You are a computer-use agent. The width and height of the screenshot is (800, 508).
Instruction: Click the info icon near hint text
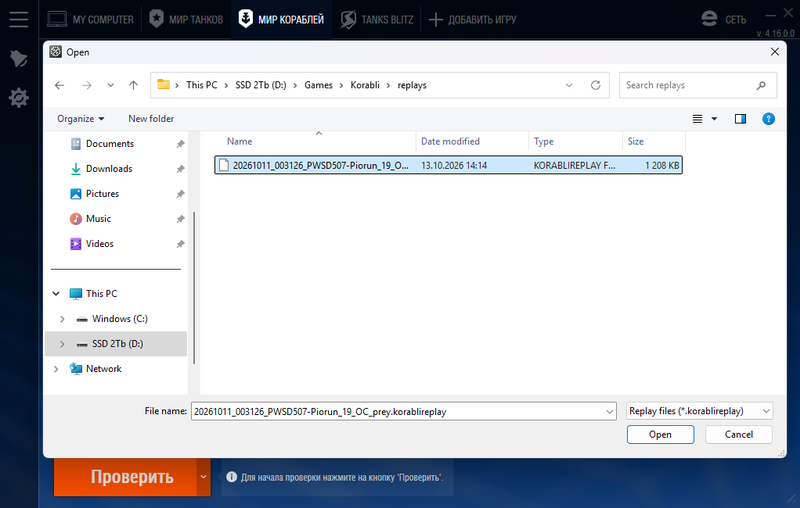tap(232, 477)
